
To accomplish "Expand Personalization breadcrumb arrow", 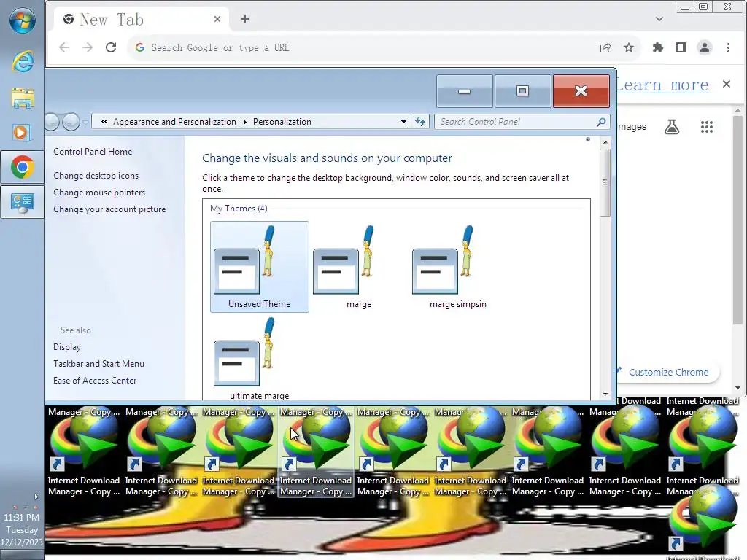I will pyautogui.click(x=245, y=122).
